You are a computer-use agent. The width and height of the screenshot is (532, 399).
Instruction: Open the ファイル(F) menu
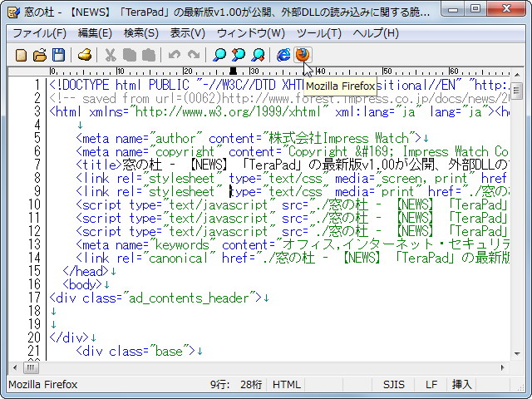tap(39, 33)
